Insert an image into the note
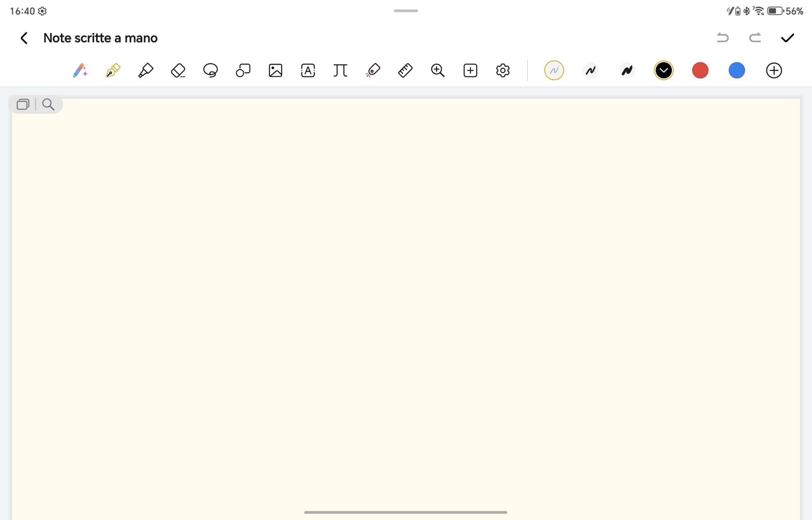Screen dimensions: 812x520 (275, 70)
